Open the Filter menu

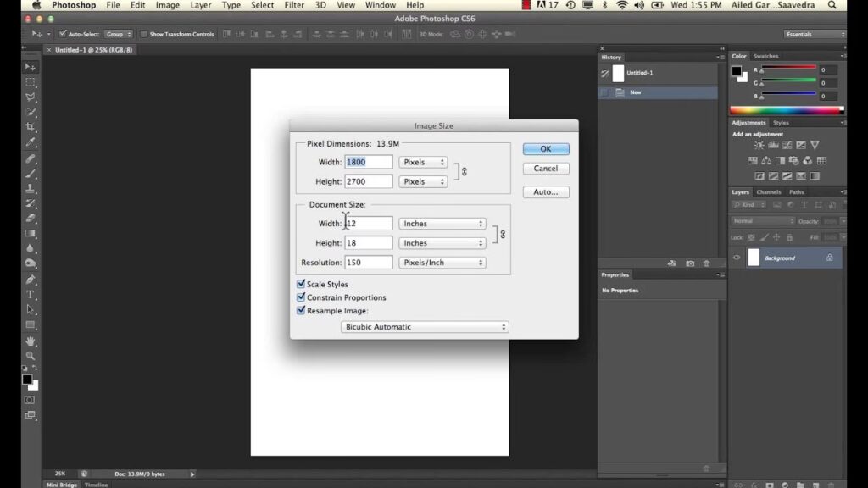[294, 5]
